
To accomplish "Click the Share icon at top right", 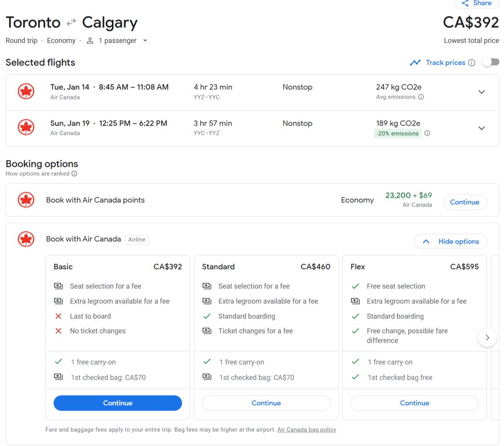I will point(465,3).
